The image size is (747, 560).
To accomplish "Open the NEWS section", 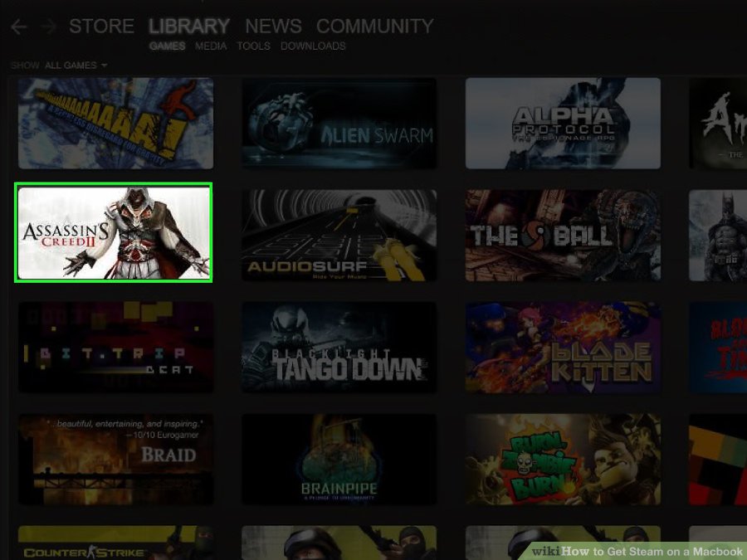I will 273,27.
